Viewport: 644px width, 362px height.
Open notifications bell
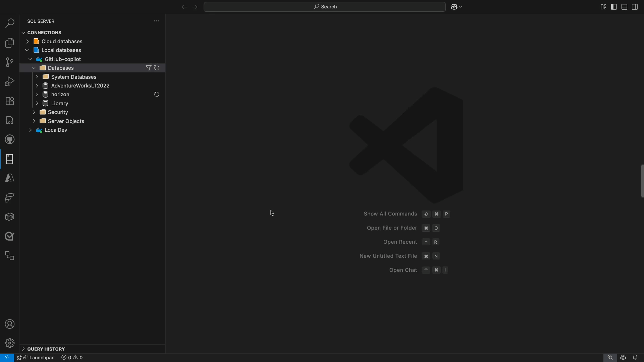click(x=635, y=358)
